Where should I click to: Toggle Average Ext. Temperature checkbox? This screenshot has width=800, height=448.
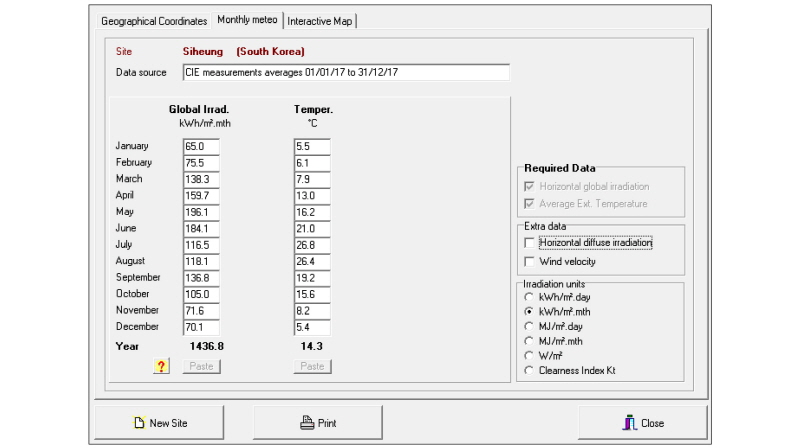[530, 204]
